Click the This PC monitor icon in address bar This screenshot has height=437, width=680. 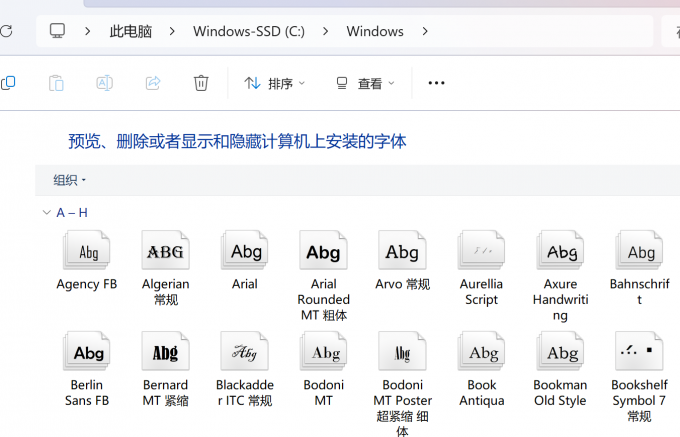click(x=57, y=31)
